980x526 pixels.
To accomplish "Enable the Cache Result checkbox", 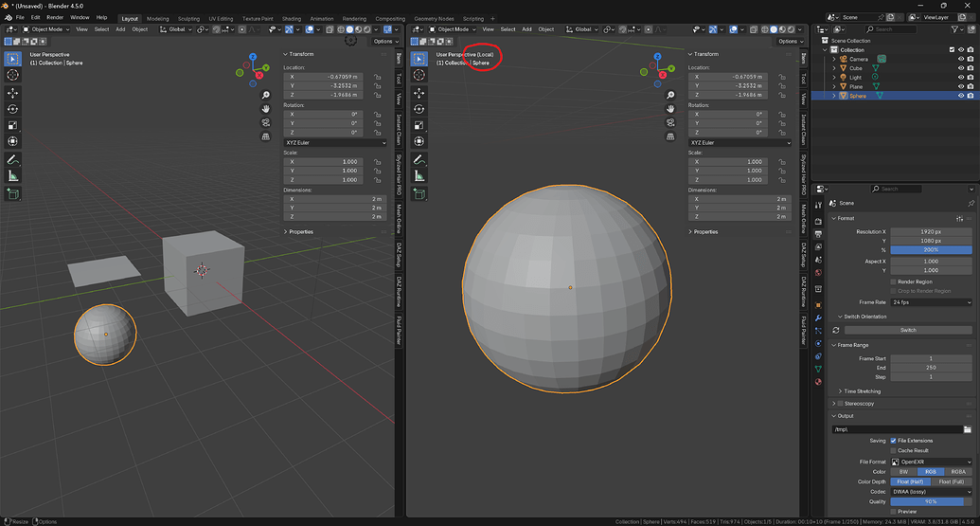I will click(893, 450).
